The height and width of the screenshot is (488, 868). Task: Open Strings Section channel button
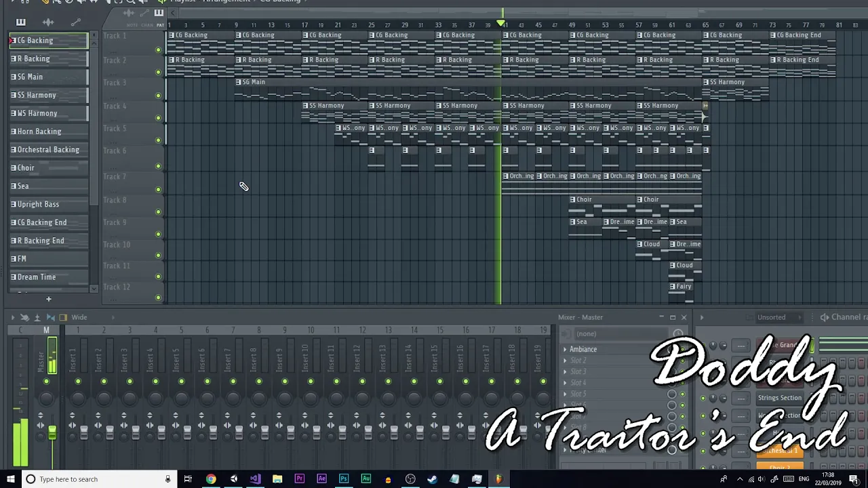click(x=780, y=398)
